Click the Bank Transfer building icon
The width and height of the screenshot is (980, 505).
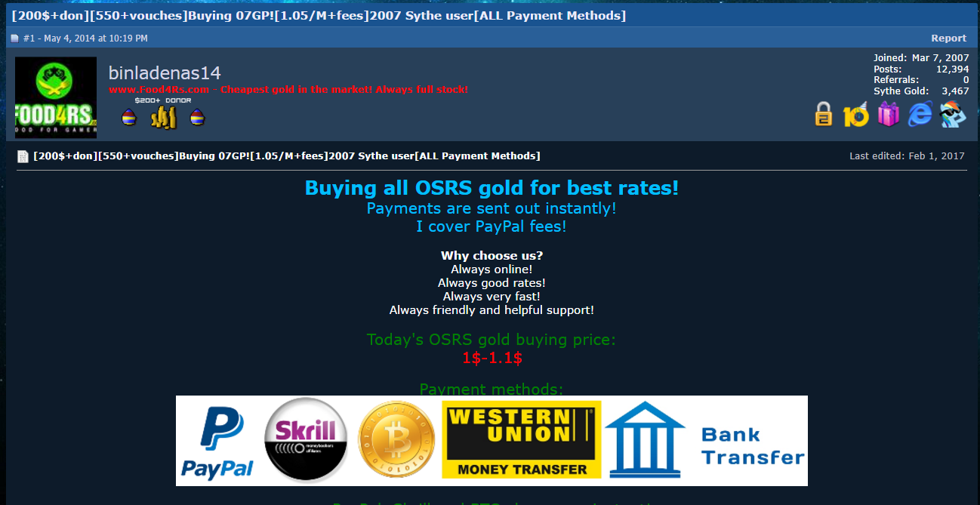646,440
